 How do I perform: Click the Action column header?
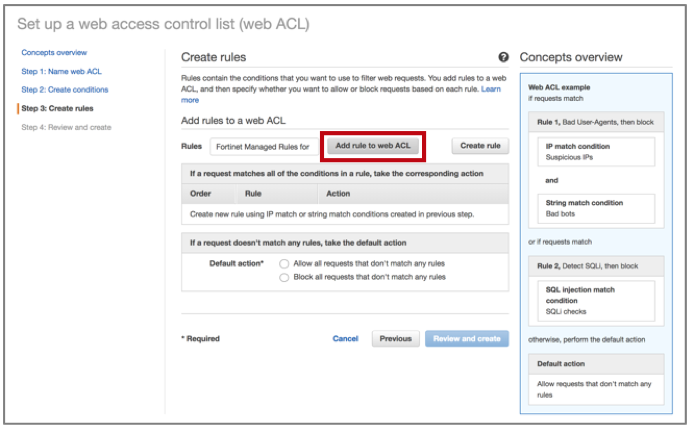338,193
